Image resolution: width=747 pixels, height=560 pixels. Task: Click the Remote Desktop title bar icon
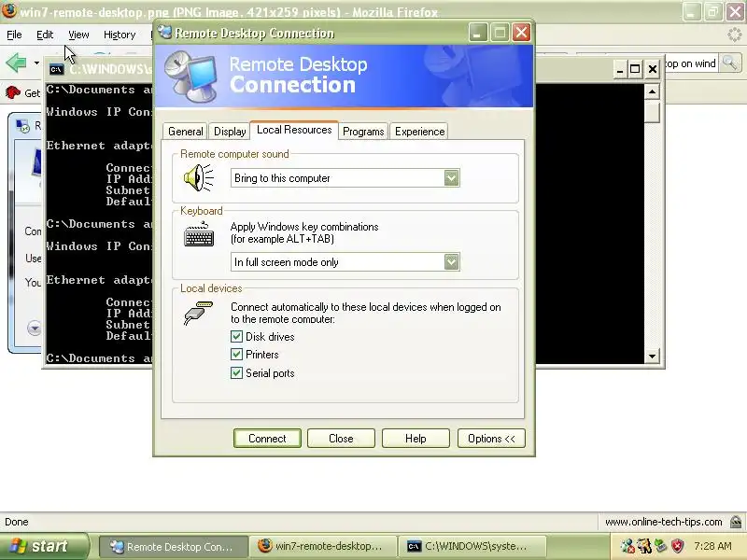coord(165,33)
